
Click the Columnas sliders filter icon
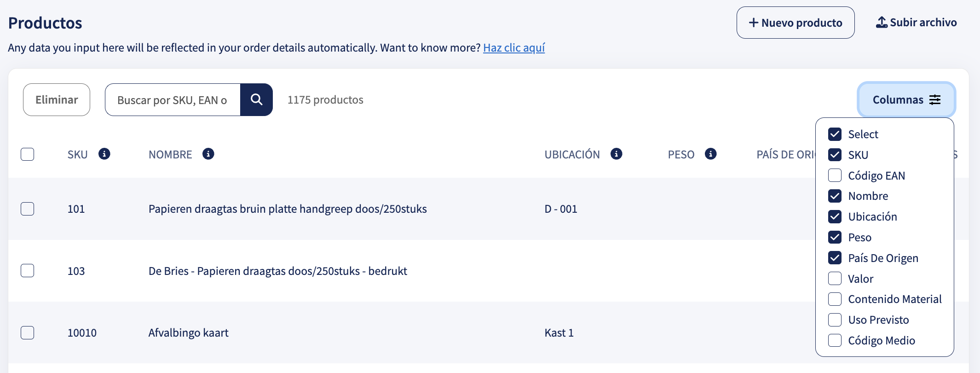[x=935, y=99]
